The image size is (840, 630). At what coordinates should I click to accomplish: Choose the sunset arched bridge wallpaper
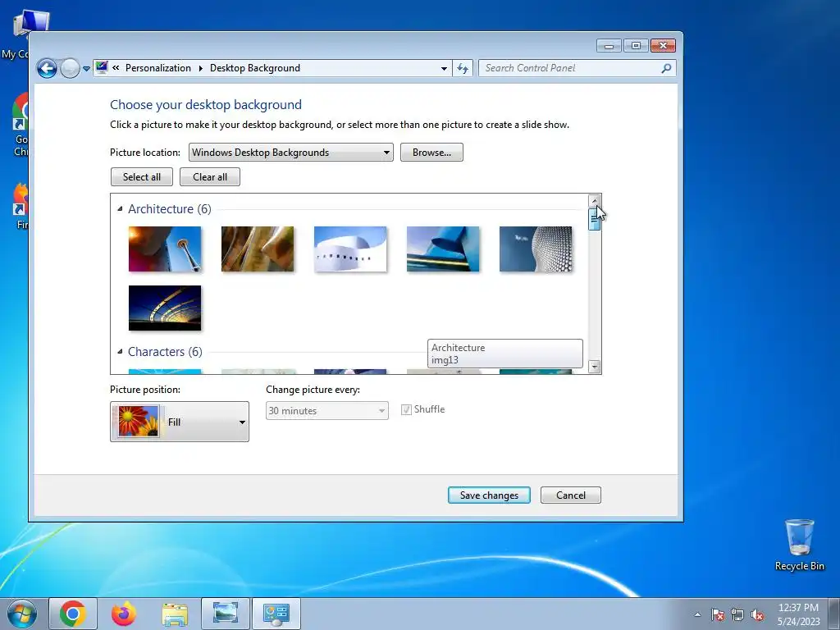(165, 308)
